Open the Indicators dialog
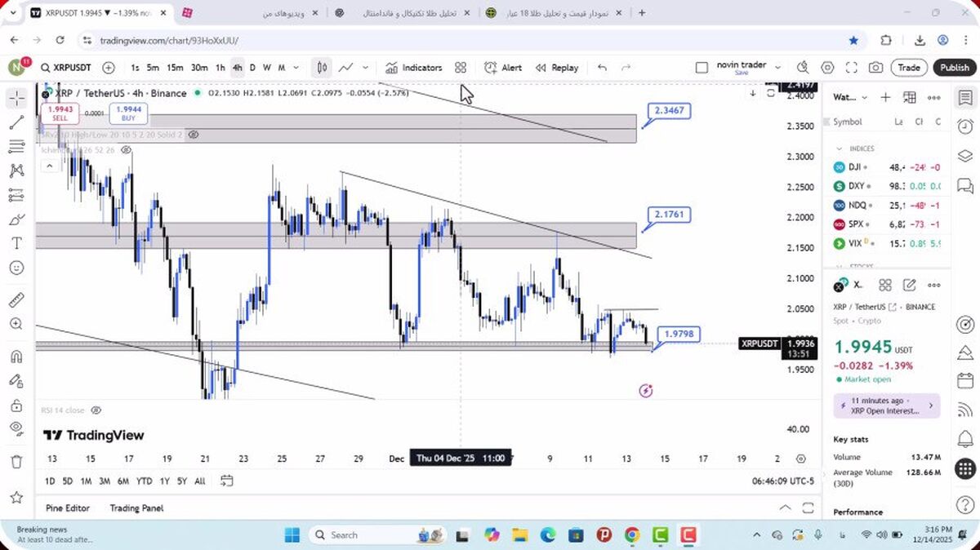Screen dimensions: 980x550 [413, 68]
